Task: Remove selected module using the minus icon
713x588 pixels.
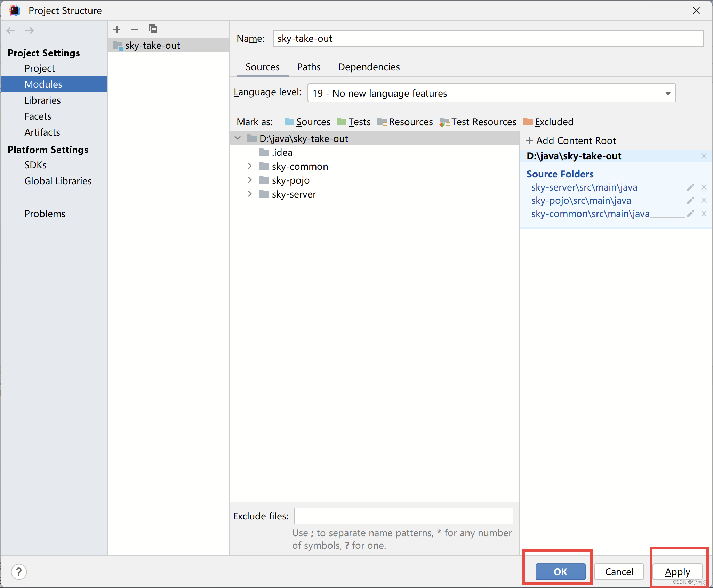Action: pyautogui.click(x=135, y=29)
